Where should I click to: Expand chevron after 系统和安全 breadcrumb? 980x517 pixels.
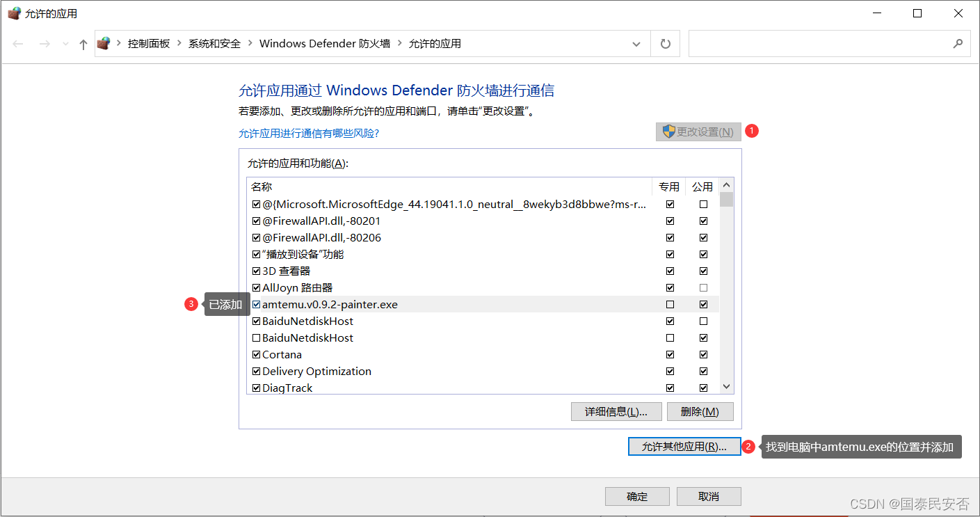[x=250, y=43]
